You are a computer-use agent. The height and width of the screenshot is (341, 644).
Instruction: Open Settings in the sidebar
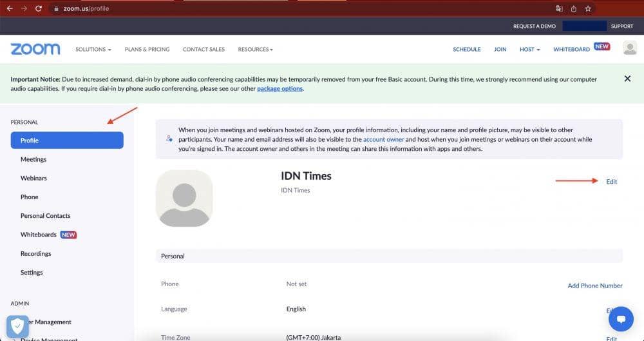(x=32, y=272)
